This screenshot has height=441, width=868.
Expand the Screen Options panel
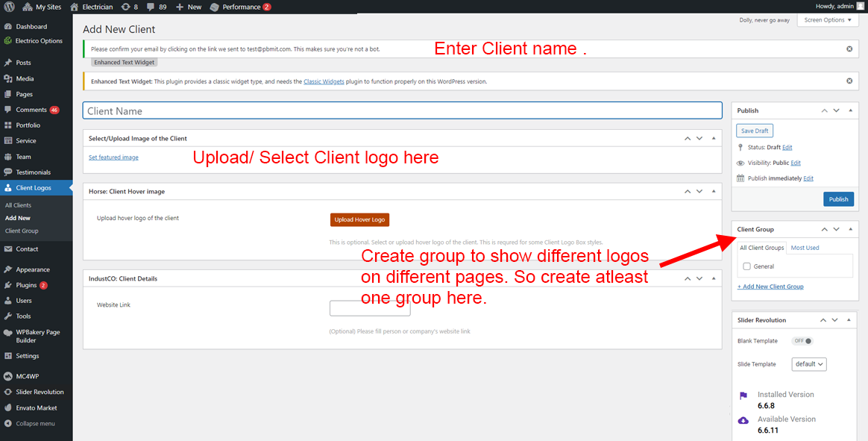pyautogui.click(x=828, y=20)
